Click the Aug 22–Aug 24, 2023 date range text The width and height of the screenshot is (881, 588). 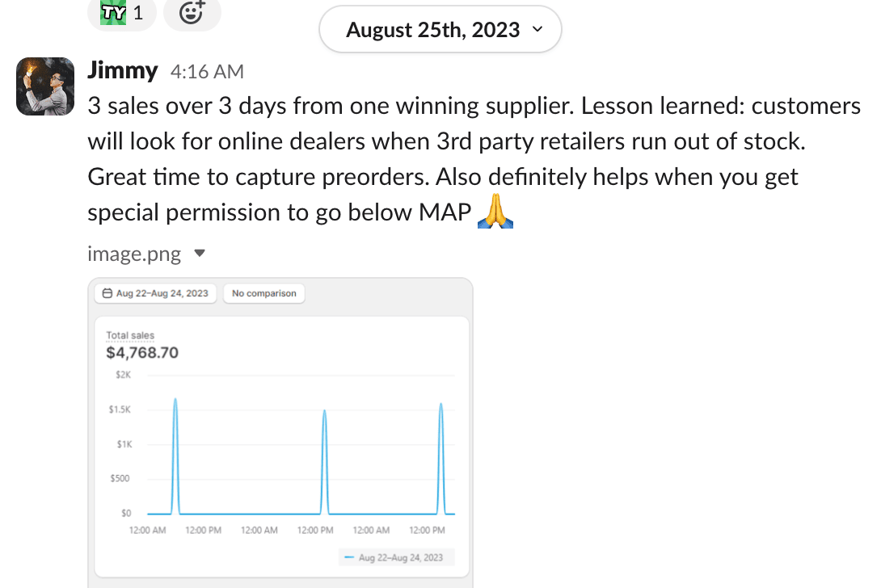point(162,293)
